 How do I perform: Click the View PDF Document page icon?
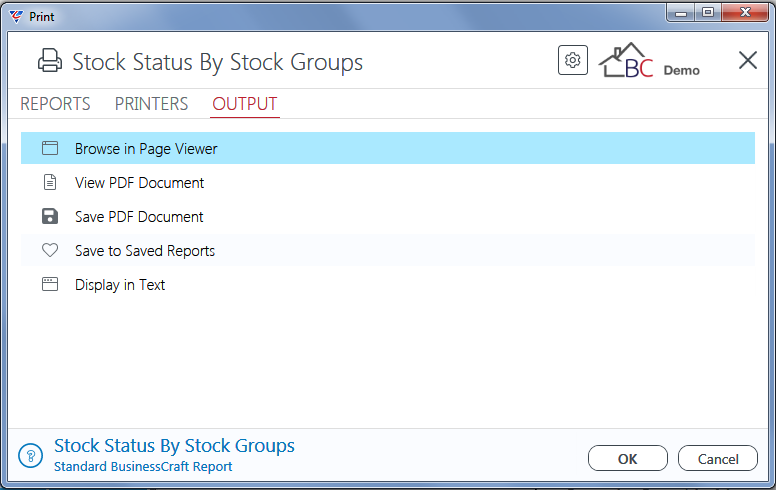pyautogui.click(x=50, y=182)
